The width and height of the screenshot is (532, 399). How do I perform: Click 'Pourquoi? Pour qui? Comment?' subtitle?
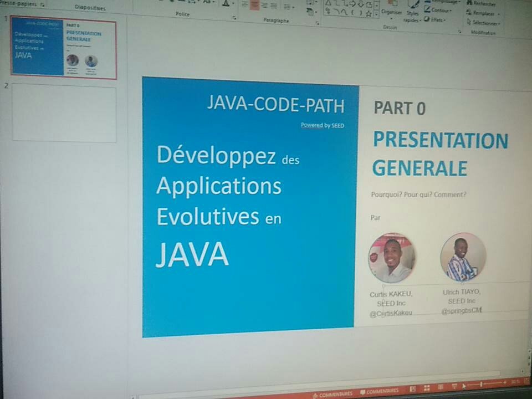(418, 195)
